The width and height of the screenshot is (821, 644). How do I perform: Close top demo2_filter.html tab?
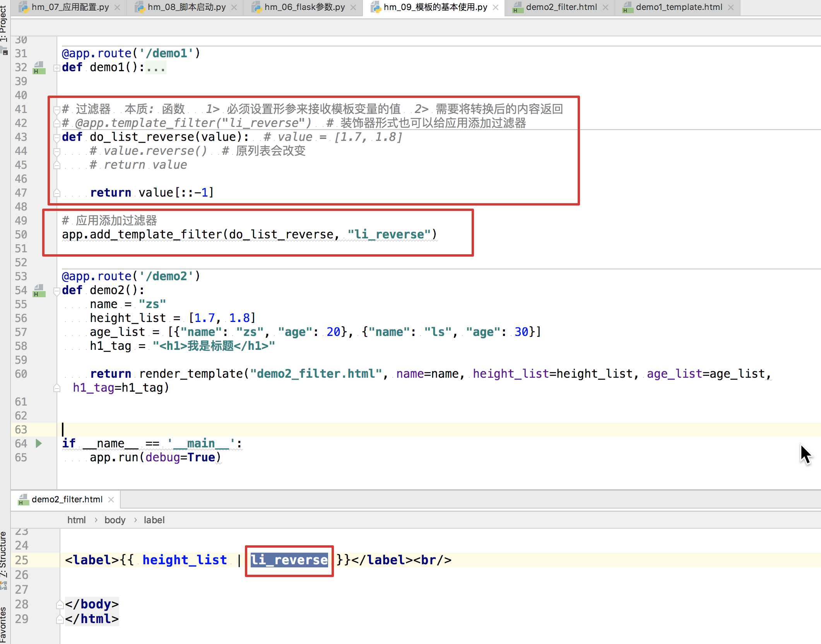point(605,7)
